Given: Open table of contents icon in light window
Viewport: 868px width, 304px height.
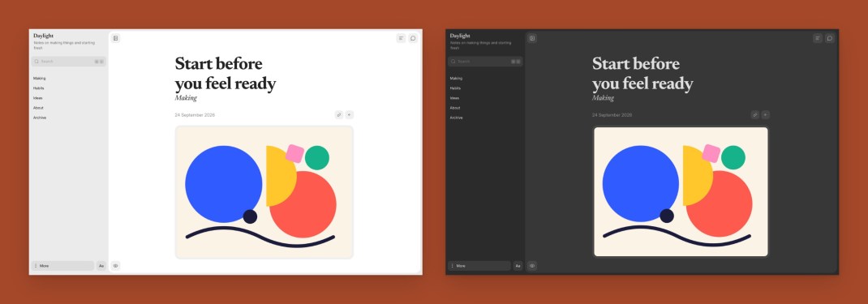Looking at the screenshot, I should (401, 38).
